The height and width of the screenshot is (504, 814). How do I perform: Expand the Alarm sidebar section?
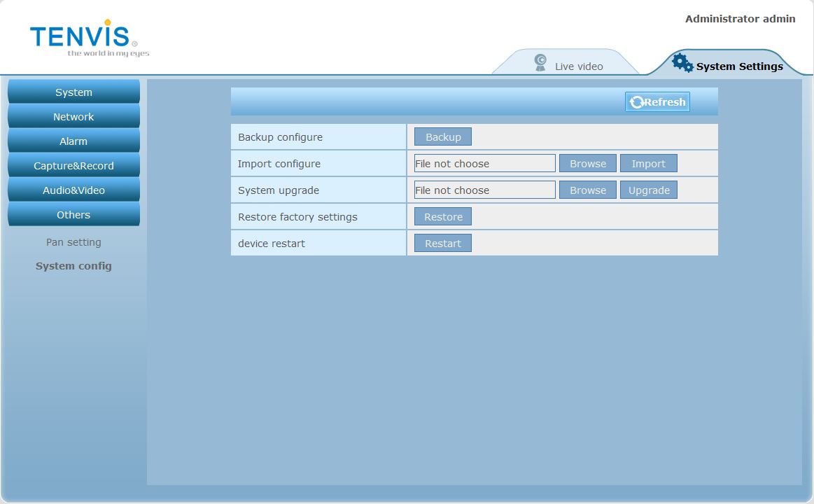point(73,141)
